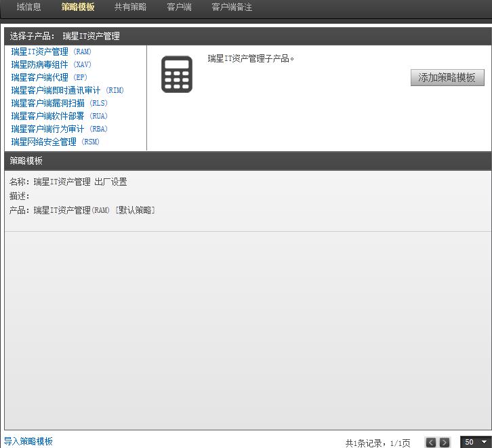Switch to the 域信息 tab
Viewport: 492px width, 448px height.
pyautogui.click(x=29, y=7)
